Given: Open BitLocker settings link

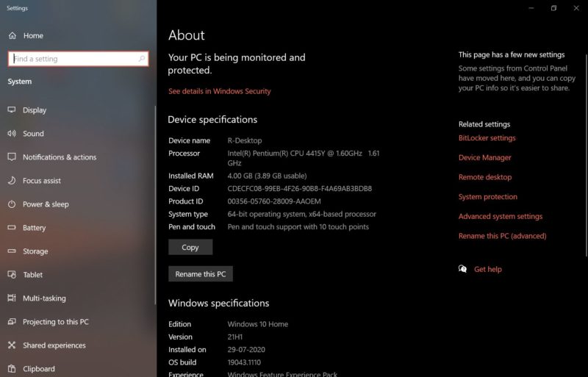Looking at the screenshot, I should pyautogui.click(x=487, y=138).
